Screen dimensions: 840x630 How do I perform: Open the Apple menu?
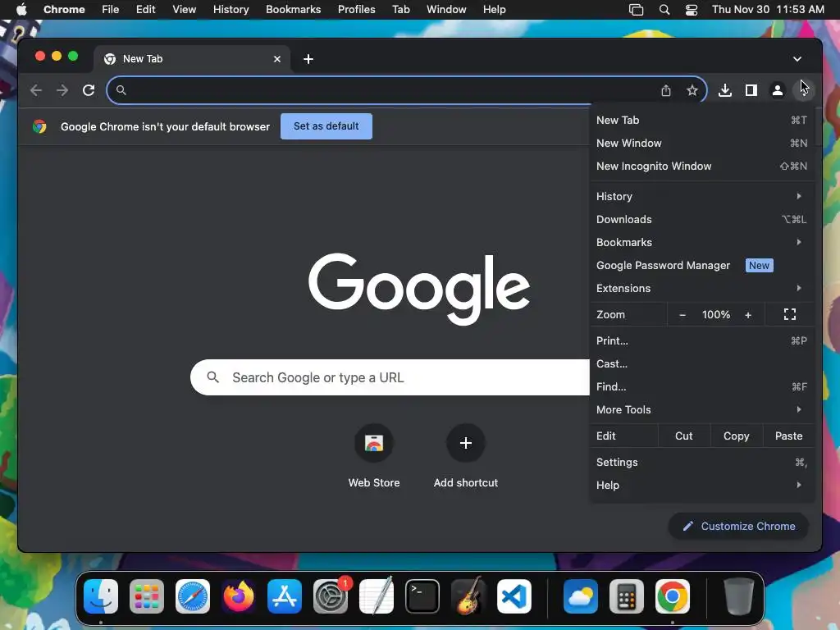coord(21,10)
